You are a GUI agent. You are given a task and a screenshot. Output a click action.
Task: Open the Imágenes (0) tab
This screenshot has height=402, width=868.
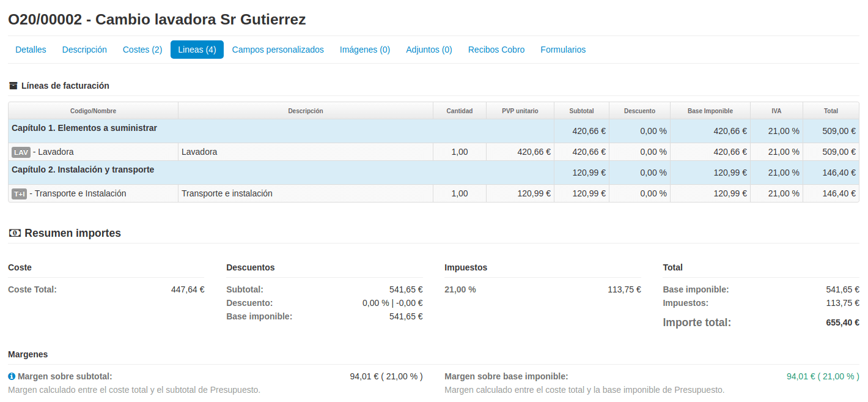(365, 50)
